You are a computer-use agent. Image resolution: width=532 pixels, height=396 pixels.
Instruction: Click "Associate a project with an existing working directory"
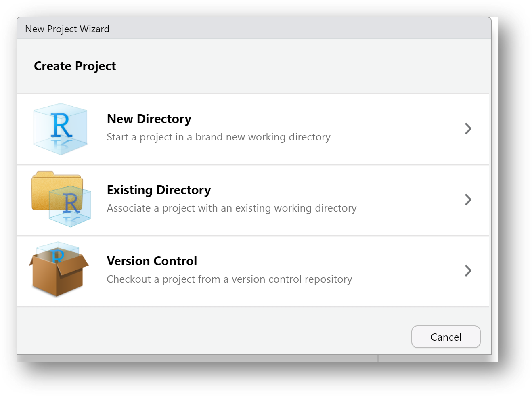[232, 208]
